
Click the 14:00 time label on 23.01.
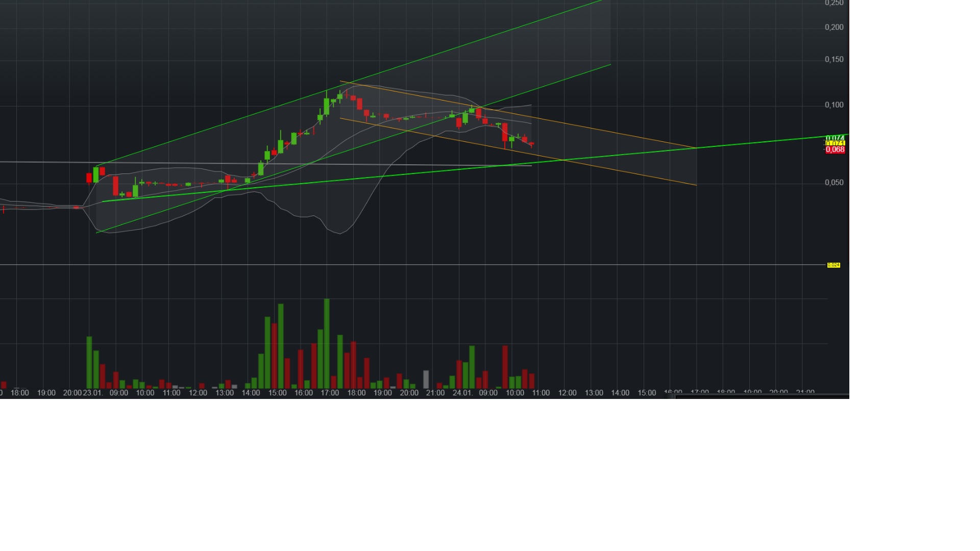(x=251, y=393)
